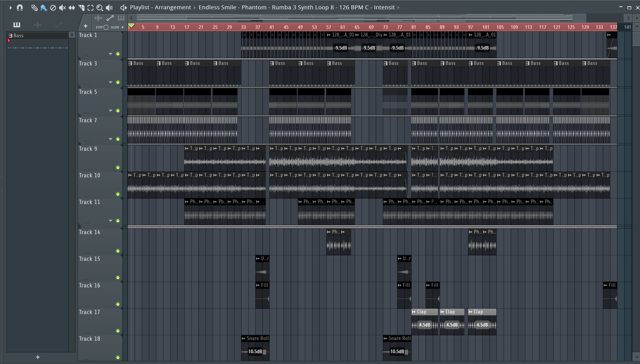Viewport: 640px width, 364px height.
Task: Open the playlist options menu arrow
Action: [x=10, y=8]
